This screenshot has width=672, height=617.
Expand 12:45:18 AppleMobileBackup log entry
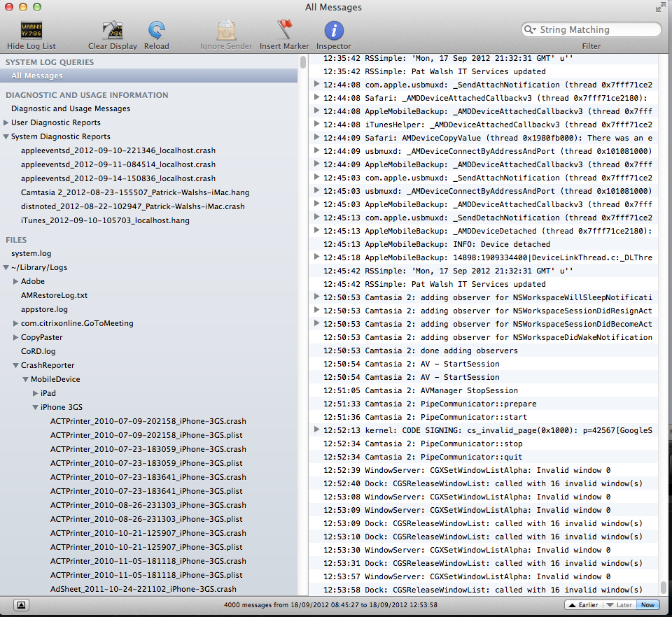[316, 257]
